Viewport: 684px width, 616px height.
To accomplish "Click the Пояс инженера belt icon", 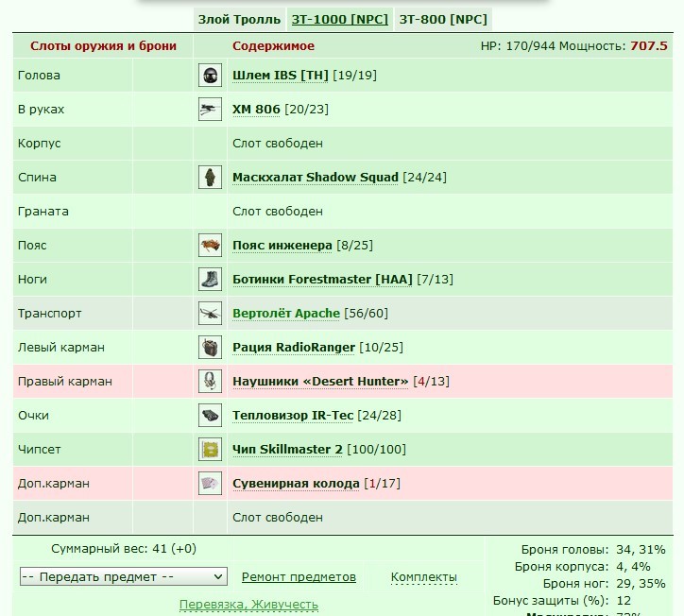I will (211, 246).
